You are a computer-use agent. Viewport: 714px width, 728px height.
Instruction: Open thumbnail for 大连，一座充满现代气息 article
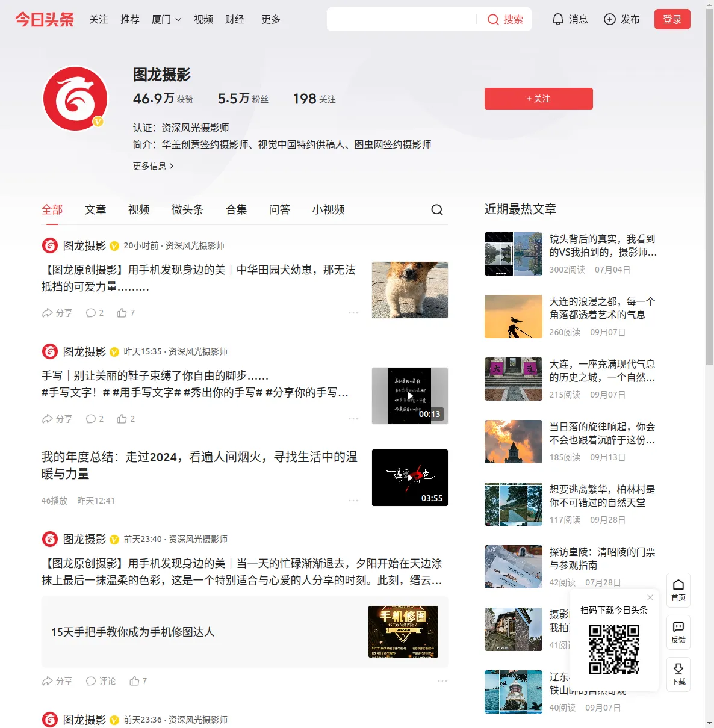coord(514,379)
